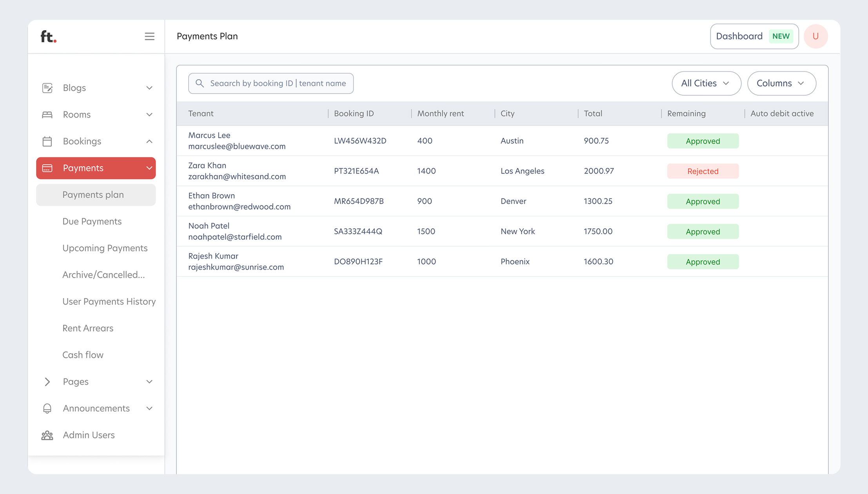Click Zara Khan's Rejected status badge
The image size is (868, 494).
[703, 171]
